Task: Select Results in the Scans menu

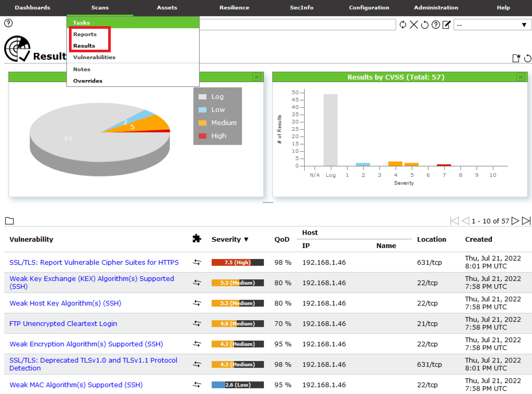Action: (84, 46)
